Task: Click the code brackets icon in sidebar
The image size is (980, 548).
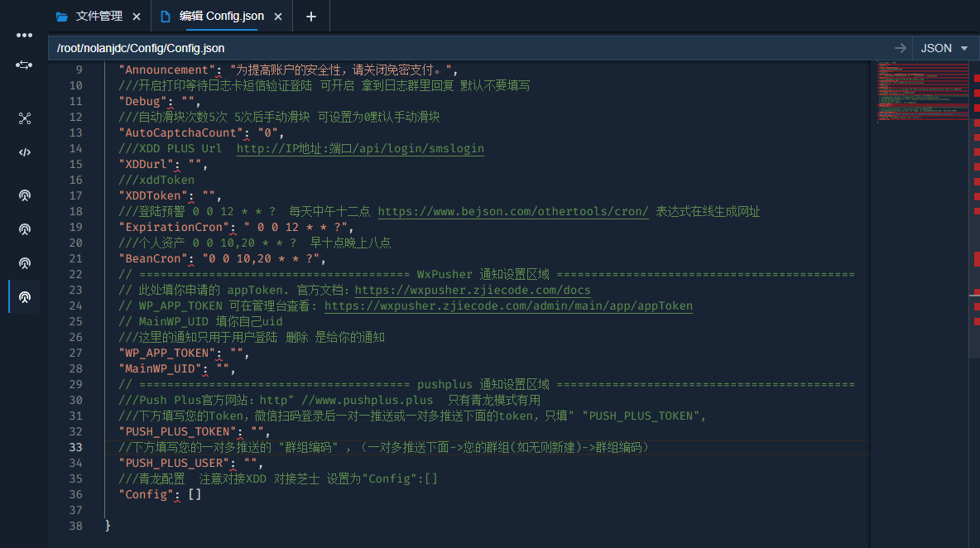Action: pyautogui.click(x=24, y=152)
